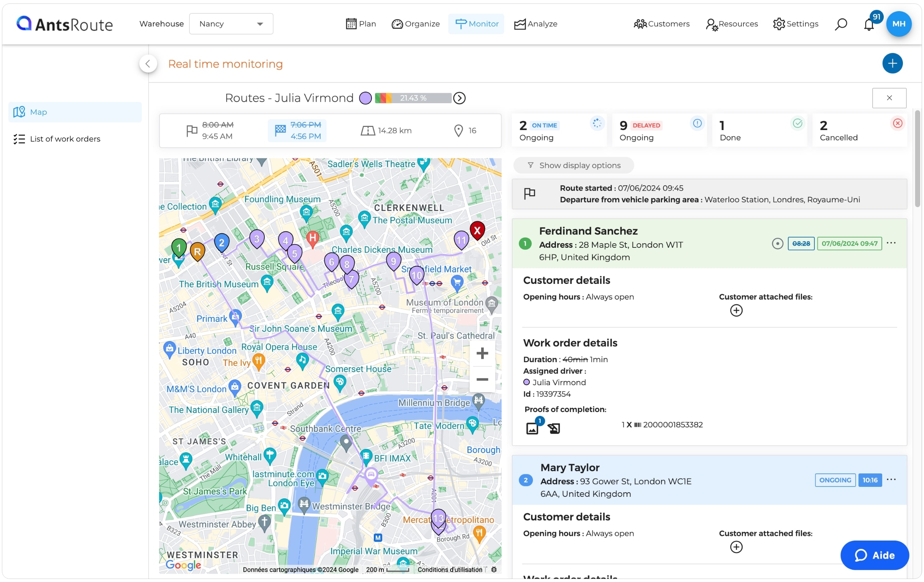
Task: Click blue map marker 2
Action: point(221,243)
